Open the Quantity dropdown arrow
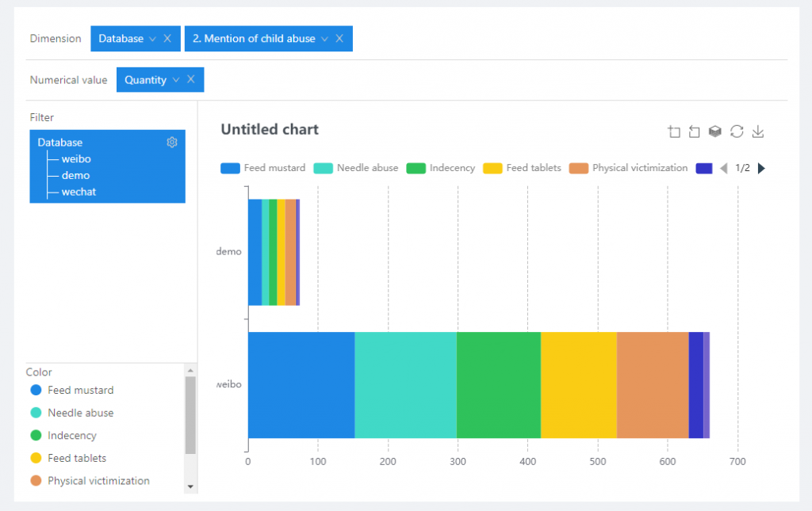 pos(176,80)
